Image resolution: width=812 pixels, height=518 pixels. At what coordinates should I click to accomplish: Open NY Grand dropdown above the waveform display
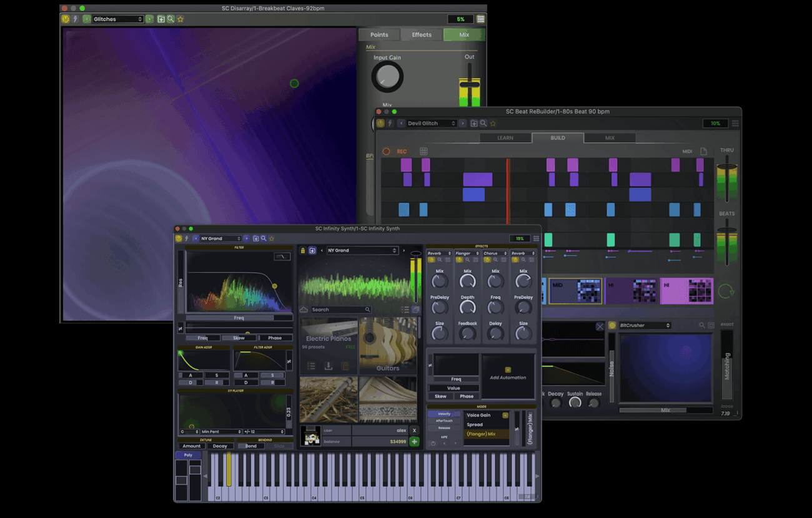pyautogui.click(x=362, y=250)
